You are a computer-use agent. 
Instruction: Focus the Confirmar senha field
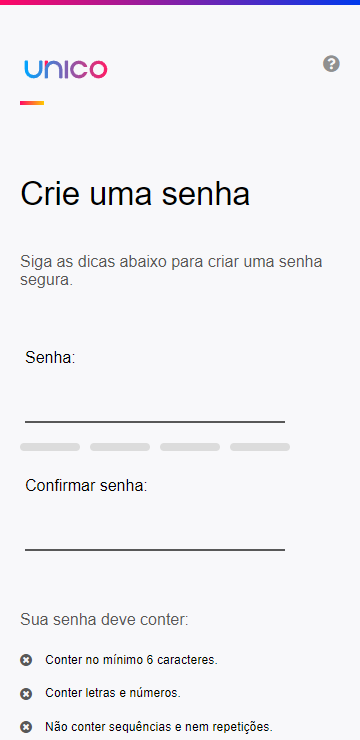click(x=155, y=533)
